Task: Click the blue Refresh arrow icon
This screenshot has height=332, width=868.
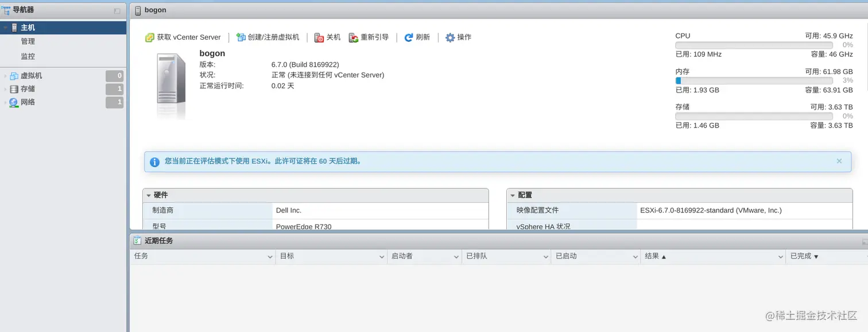Action: (409, 37)
